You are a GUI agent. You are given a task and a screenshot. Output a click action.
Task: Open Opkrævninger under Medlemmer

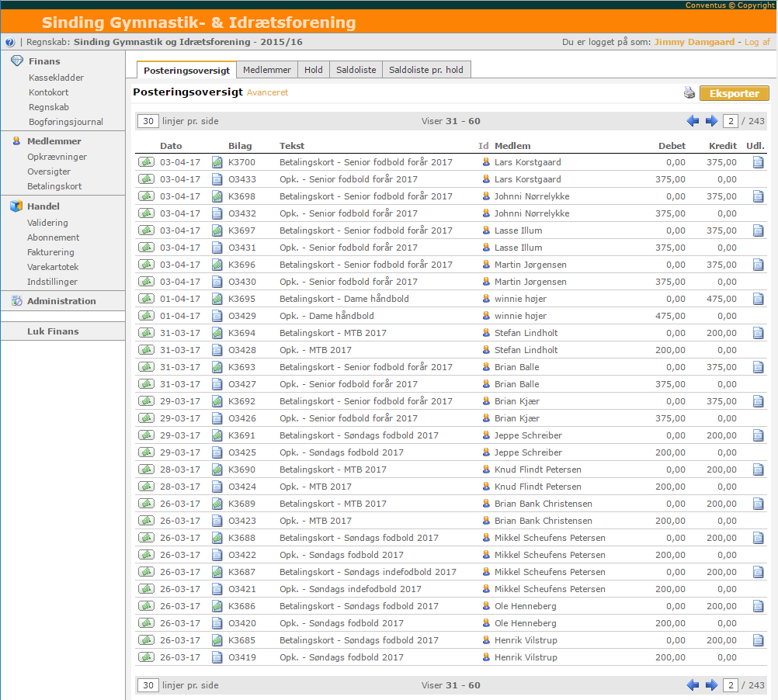(57, 157)
